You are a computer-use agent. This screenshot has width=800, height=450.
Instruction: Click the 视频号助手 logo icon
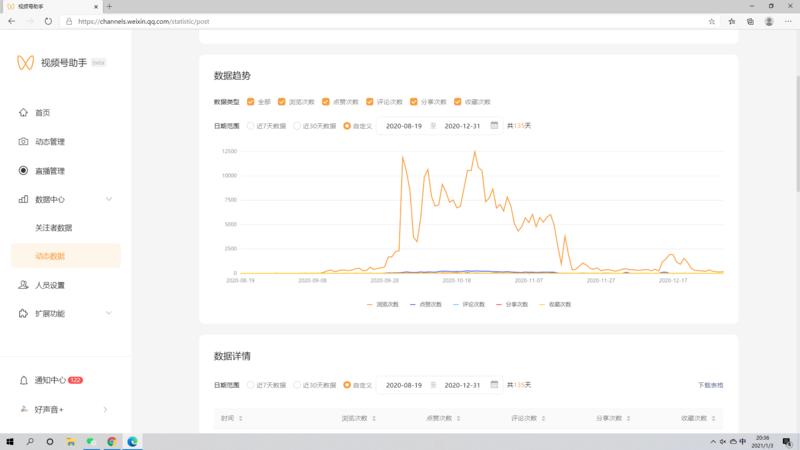click(x=26, y=62)
